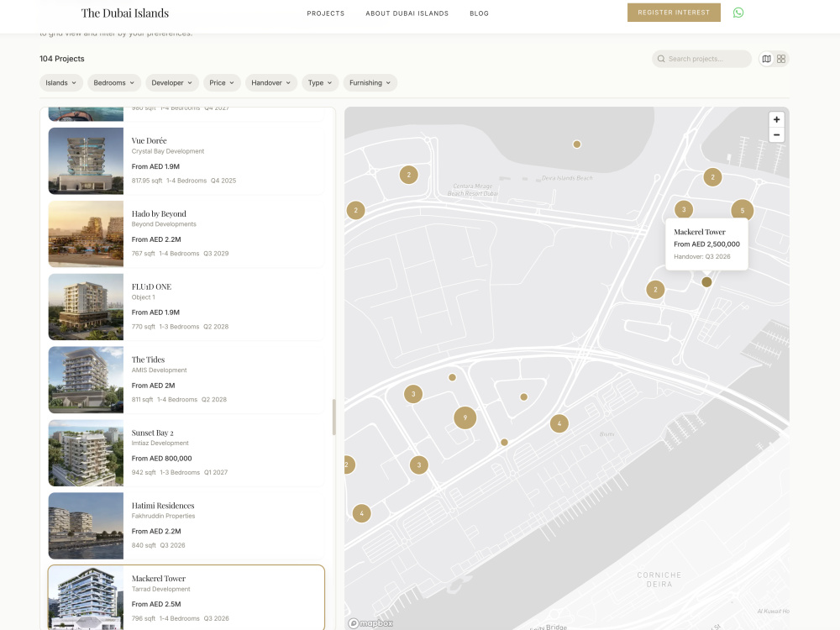Click the Sunset Bay 2 title
Viewport: 840px width, 630px height.
pos(152,433)
